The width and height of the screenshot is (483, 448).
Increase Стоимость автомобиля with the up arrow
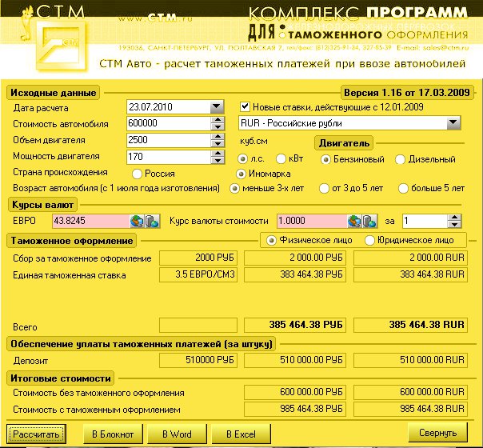tap(218, 120)
